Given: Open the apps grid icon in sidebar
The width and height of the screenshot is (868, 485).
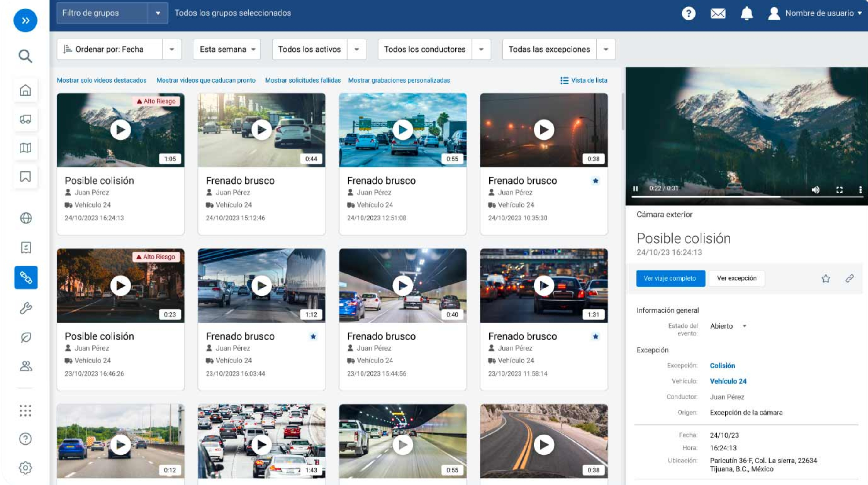Looking at the screenshot, I should 26,410.
